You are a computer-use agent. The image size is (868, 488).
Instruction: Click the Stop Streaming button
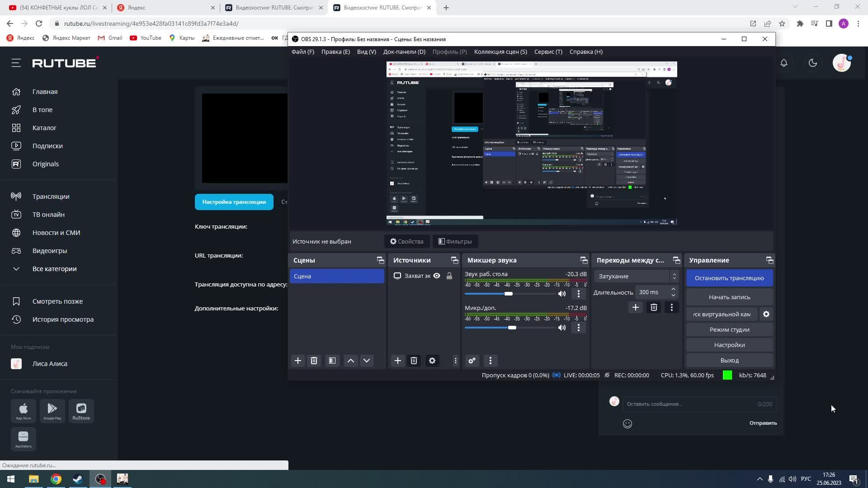click(729, 278)
